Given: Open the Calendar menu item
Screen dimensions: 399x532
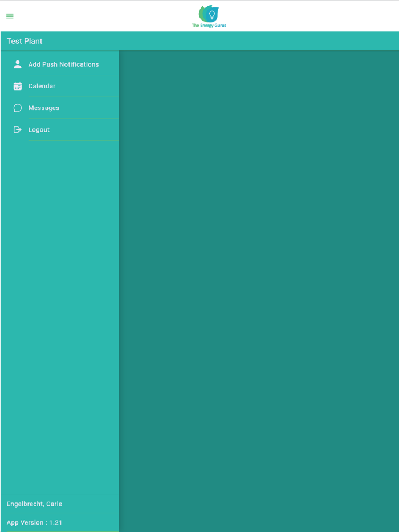Looking at the screenshot, I should coord(59,86).
